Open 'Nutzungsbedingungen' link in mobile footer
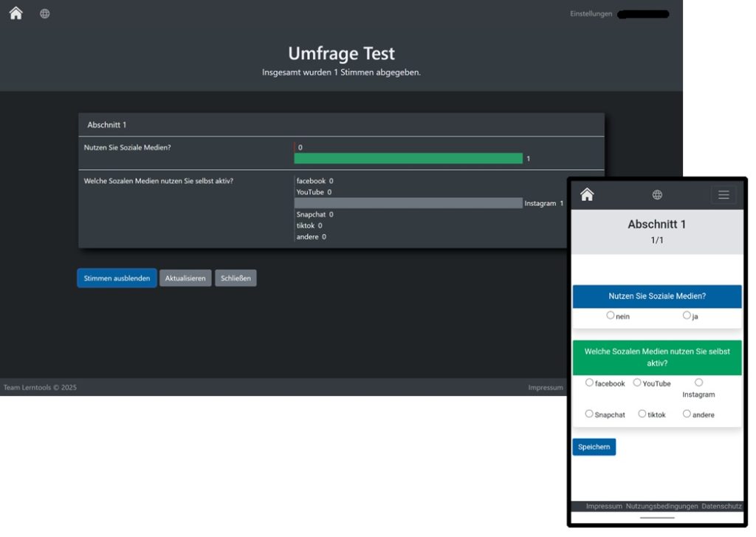This screenshot has width=756, height=537. [x=661, y=506]
